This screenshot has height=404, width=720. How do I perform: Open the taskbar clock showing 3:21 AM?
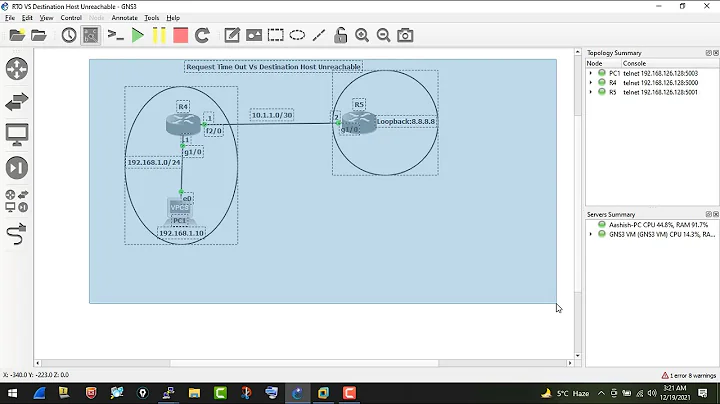coord(675,393)
